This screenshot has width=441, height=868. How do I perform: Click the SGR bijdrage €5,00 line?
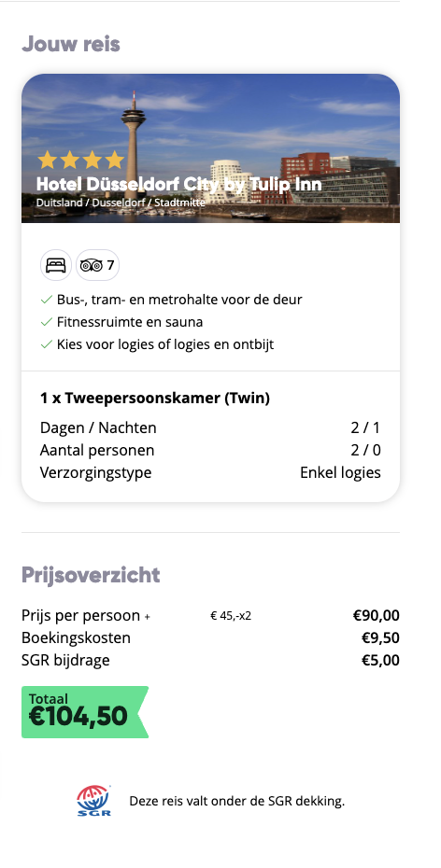point(210,660)
